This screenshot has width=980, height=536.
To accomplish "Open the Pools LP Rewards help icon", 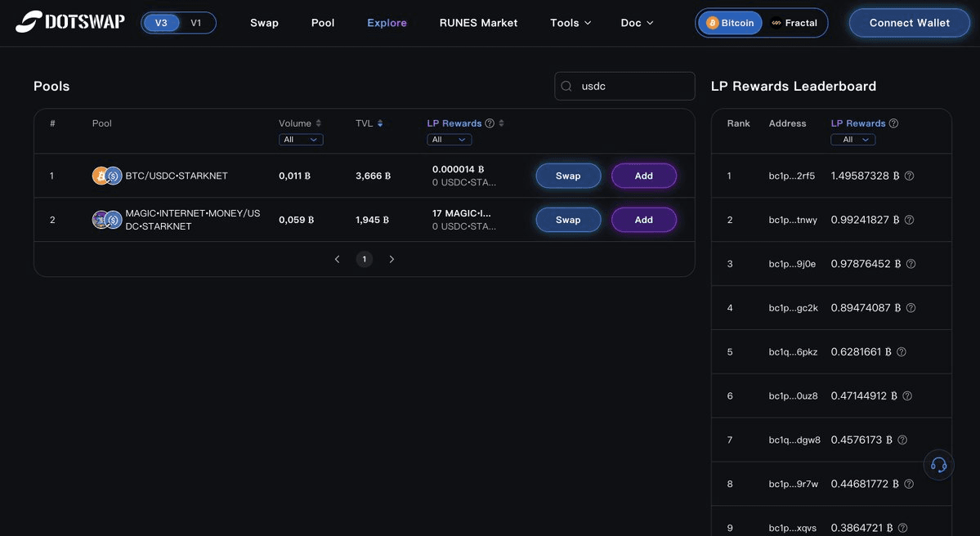I will tap(490, 123).
